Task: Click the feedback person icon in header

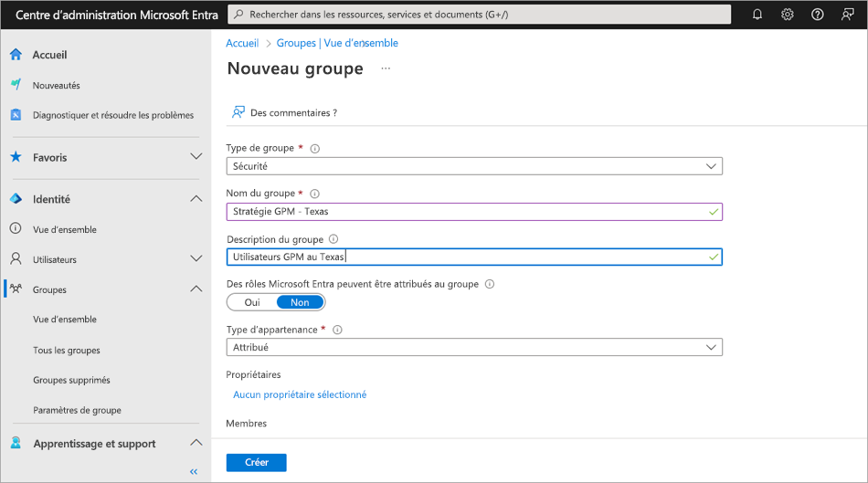Action: (847, 15)
